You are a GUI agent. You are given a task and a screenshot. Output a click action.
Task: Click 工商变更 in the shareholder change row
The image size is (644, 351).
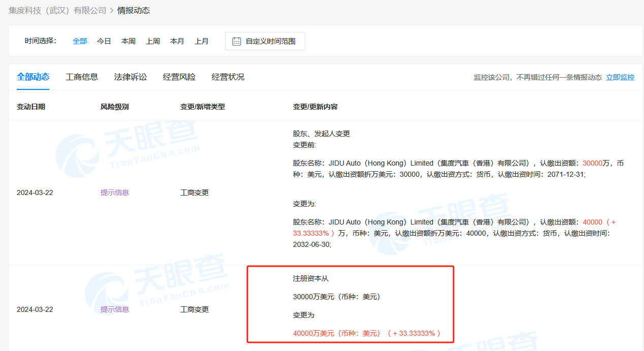[195, 193]
